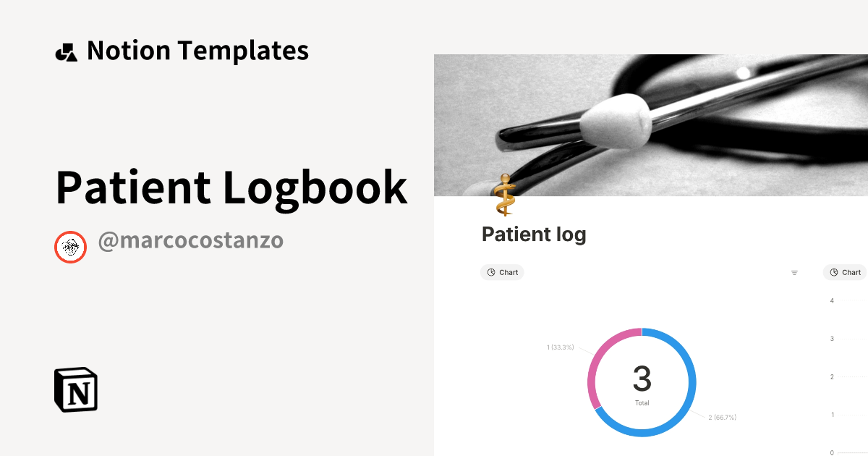Click the 2 (66.7%) chart label
The height and width of the screenshot is (456, 868).
(723, 417)
